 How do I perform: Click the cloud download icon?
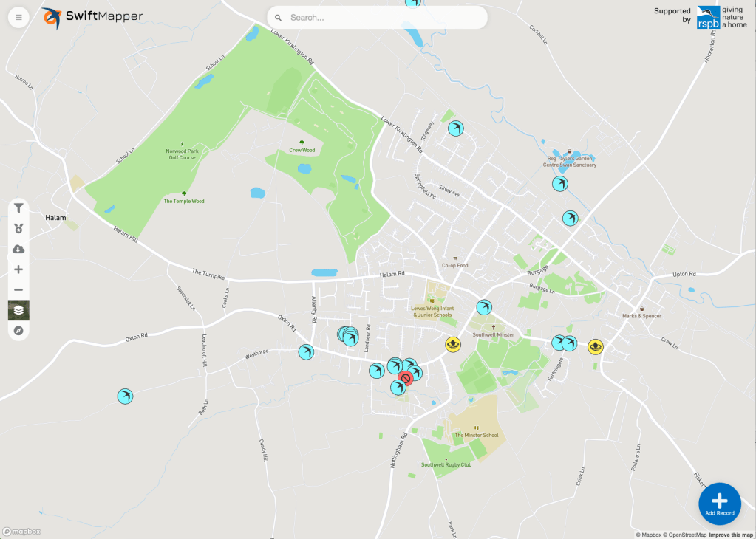click(18, 250)
